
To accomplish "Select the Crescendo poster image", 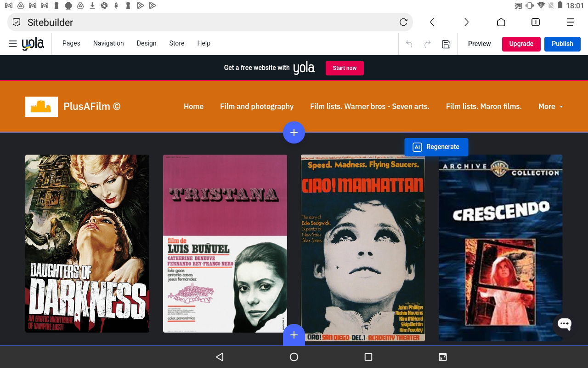I will click(x=501, y=248).
